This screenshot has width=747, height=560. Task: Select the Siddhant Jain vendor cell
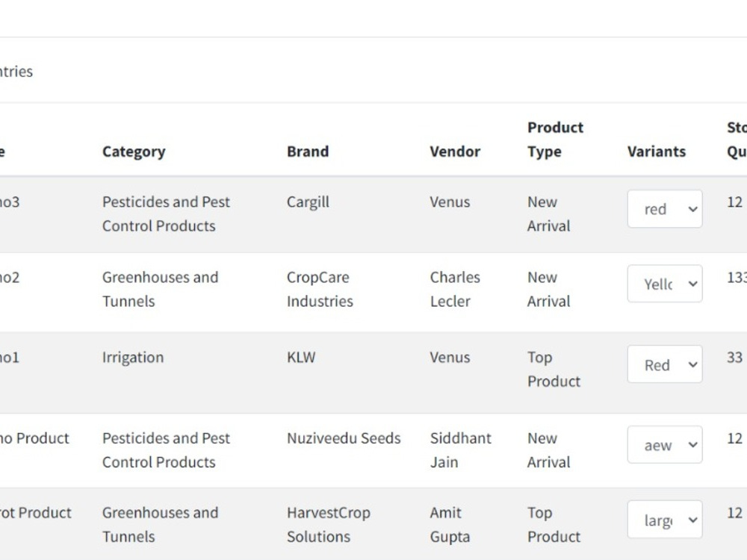[460, 450]
